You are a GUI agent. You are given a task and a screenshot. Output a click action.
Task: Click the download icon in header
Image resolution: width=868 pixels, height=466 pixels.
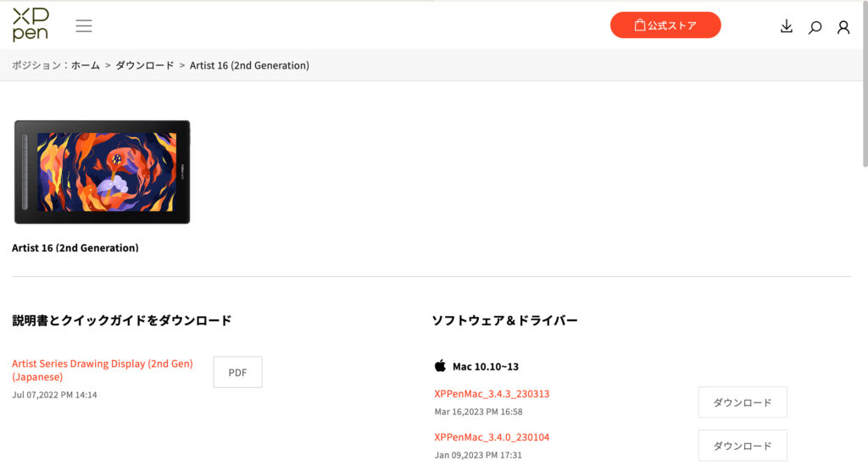click(786, 26)
